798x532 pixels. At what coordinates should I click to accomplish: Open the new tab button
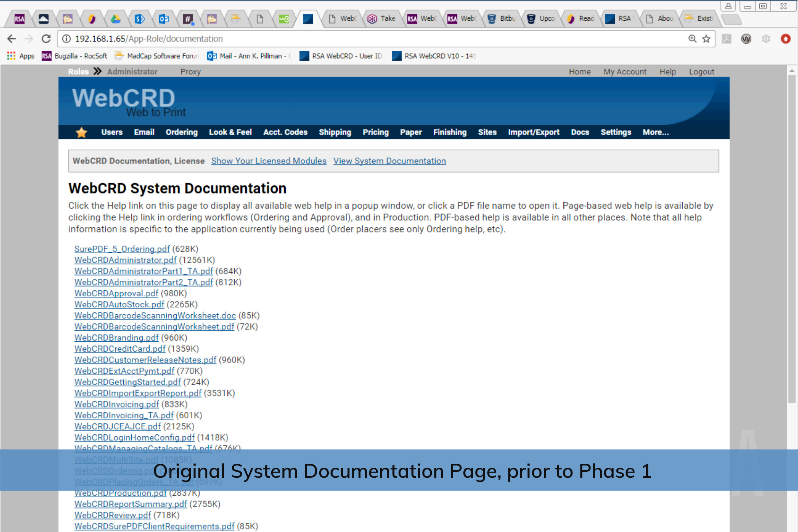coord(731,19)
